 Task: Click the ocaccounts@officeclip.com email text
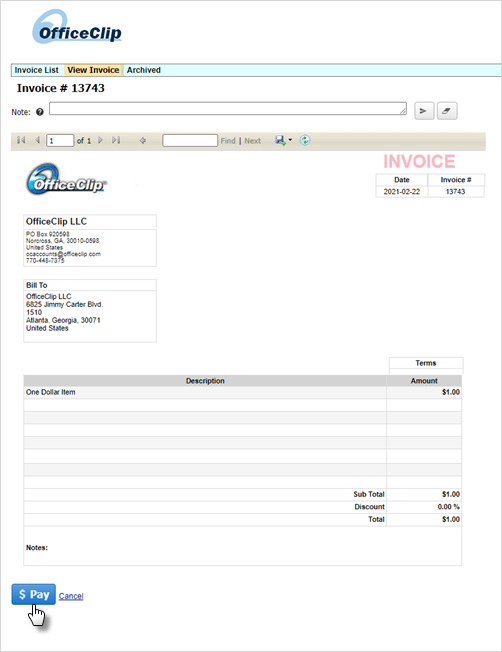coord(63,254)
